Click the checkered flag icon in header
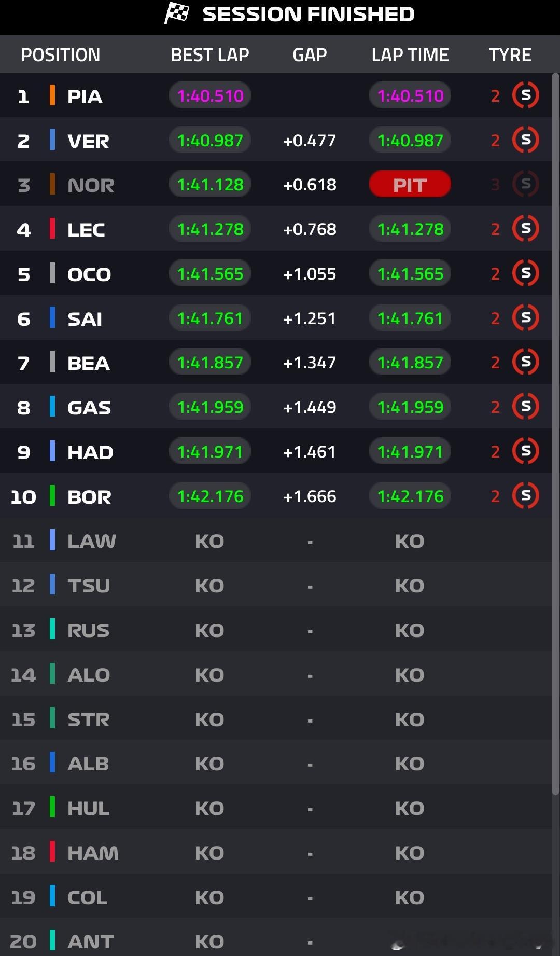Viewport: 560px width, 956px height. (177, 13)
